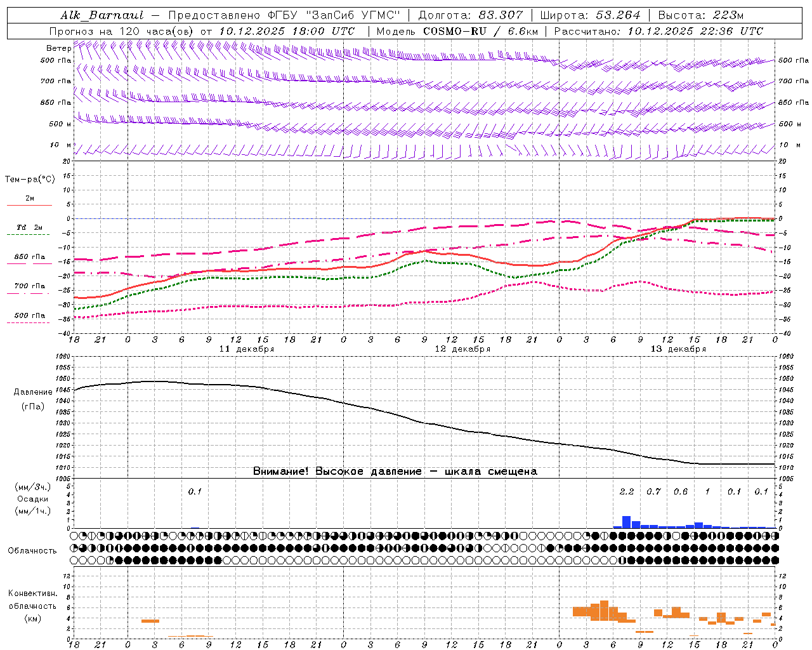Click the '(мм/1ч.)' precipitation unit label
Viewport: 812px width, 650px height.
pos(32,511)
